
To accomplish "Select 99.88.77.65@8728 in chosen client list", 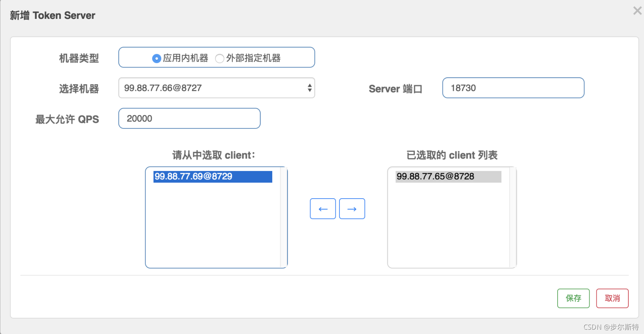I will (x=448, y=177).
